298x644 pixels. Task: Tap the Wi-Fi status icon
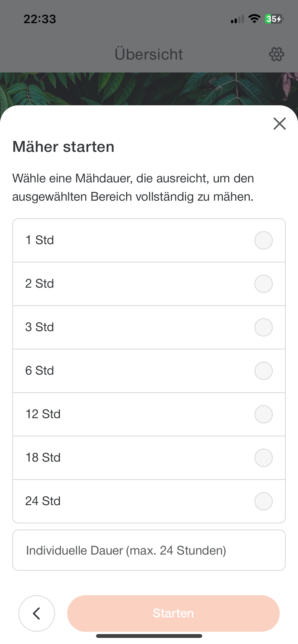(254, 19)
